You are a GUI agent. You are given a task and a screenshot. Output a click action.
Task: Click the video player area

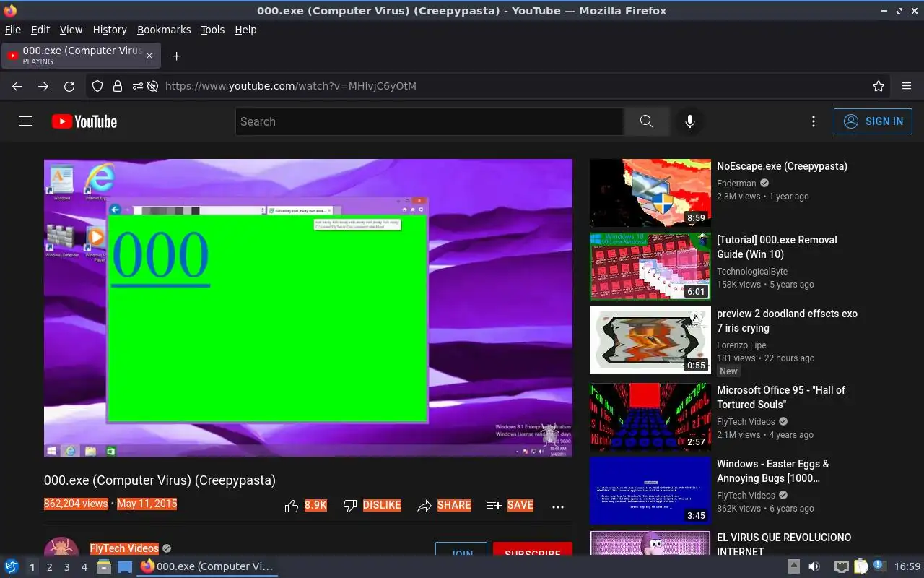[x=308, y=308]
